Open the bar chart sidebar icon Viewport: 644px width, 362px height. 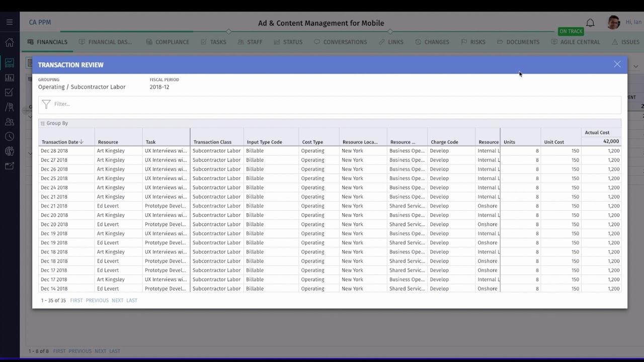pos(9,78)
